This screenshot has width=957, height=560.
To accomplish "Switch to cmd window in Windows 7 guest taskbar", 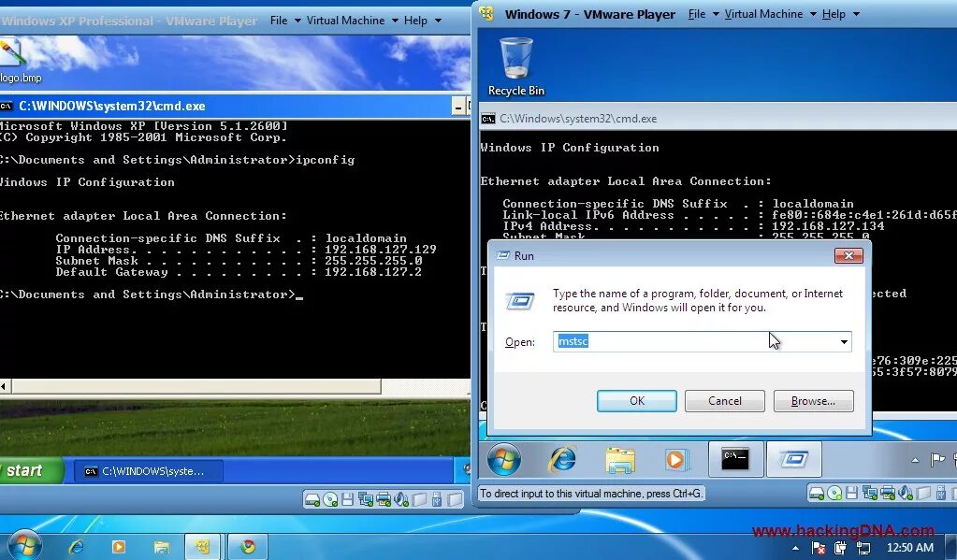I will click(x=735, y=459).
